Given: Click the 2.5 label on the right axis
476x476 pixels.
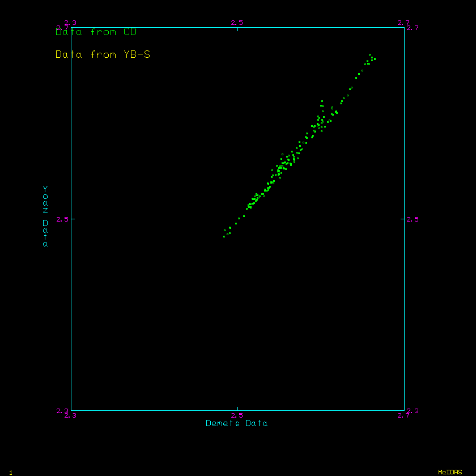Looking at the screenshot, I should 413,219.
